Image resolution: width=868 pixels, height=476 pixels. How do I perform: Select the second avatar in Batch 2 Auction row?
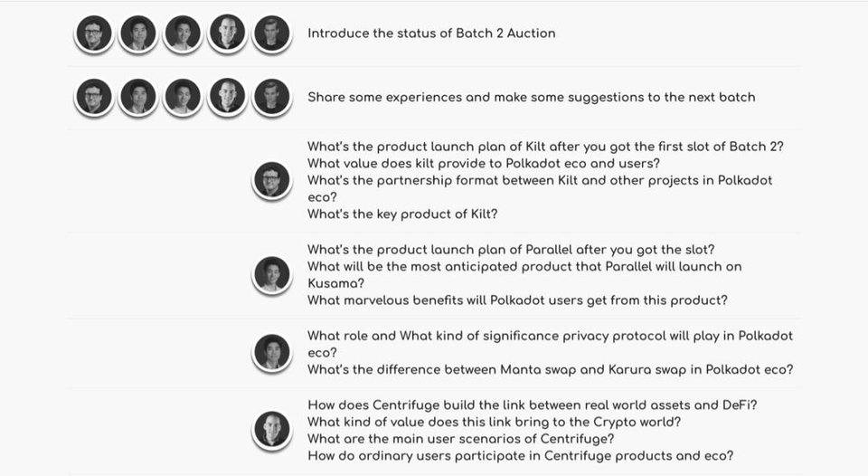(x=137, y=33)
